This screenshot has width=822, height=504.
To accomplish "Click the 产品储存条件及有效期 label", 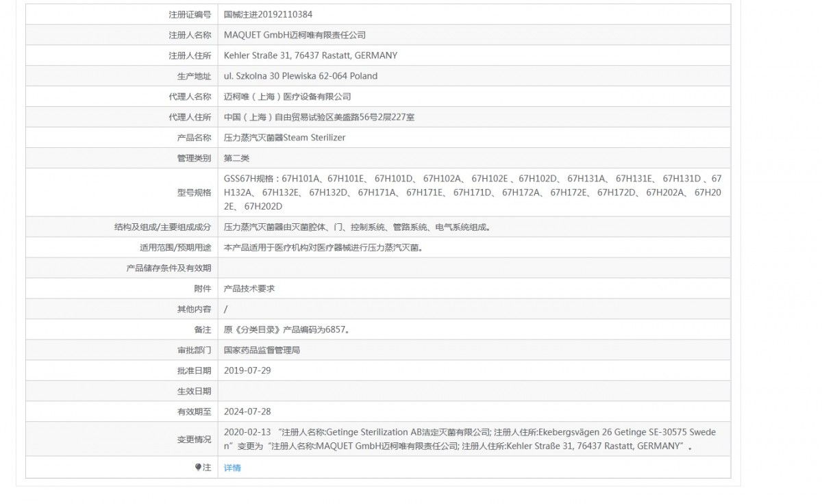I will (x=169, y=268).
